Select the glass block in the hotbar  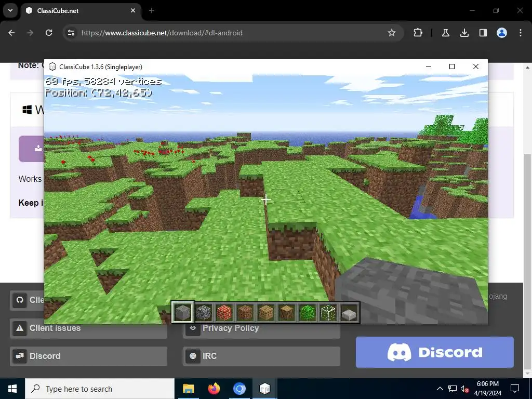tap(328, 312)
